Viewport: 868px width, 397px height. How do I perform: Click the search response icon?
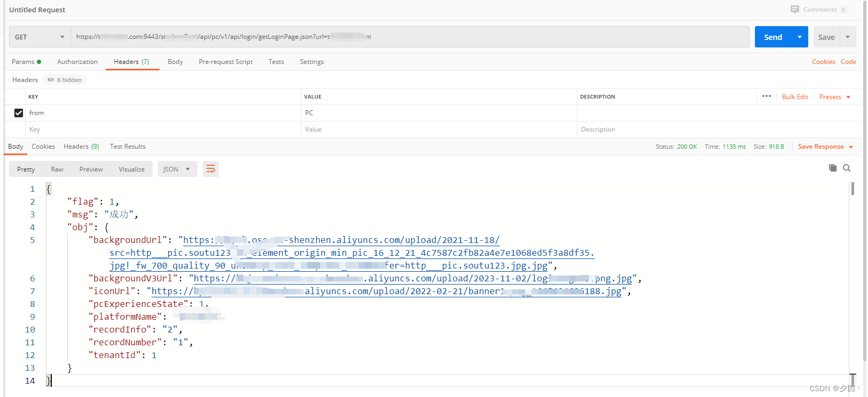pyautogui.click(x=847, y=168)
